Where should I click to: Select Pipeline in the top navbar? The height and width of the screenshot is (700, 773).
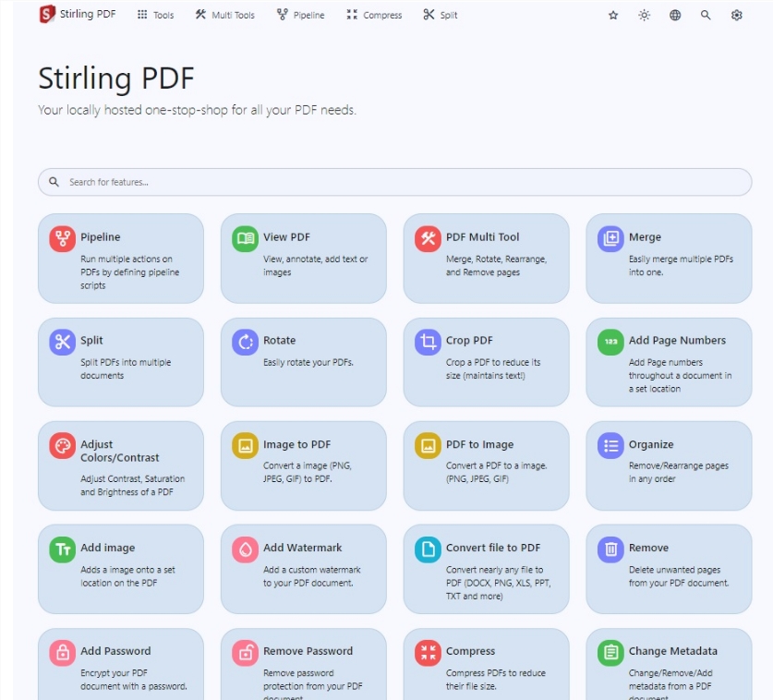301,16
